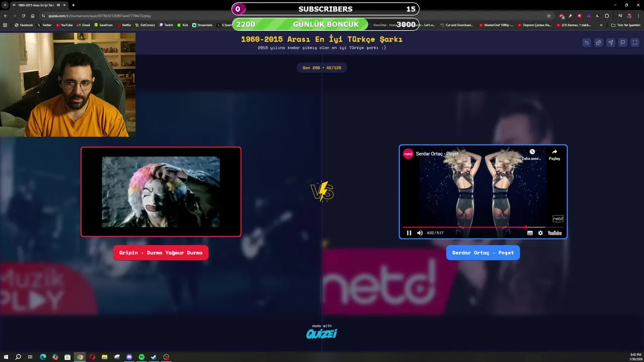The height and width of the screenshot is (362, 644).
Task: Open the Windows Start menu
Action: pyautogui.click(x=6, y=357)
